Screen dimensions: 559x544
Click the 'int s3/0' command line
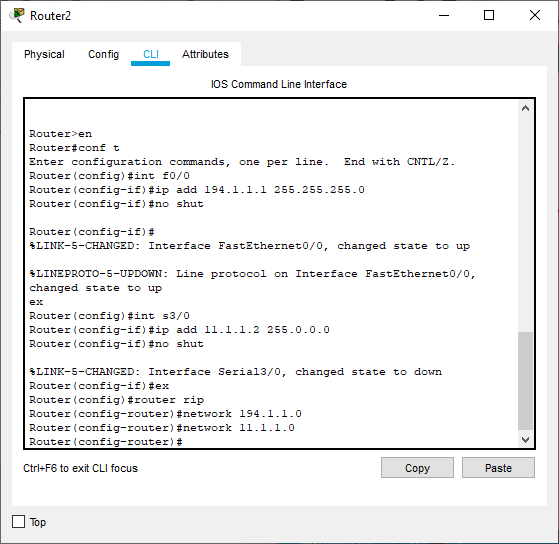pyautogui.click(x=109, y=316)
